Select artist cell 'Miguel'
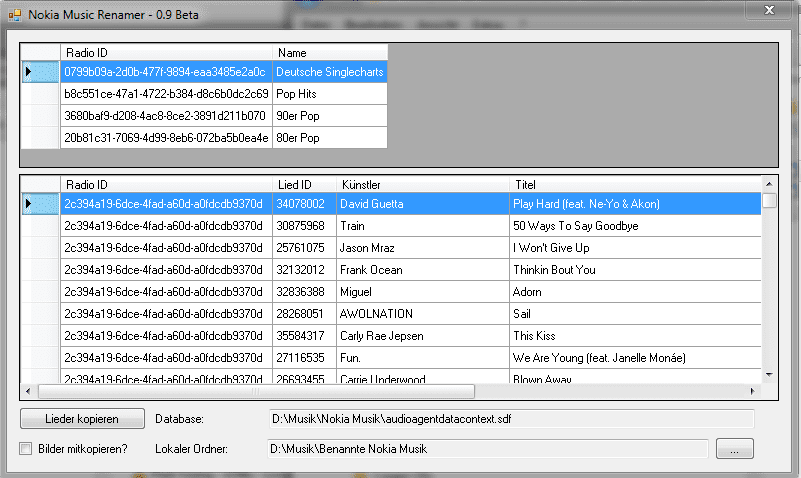The image size is (801, 478). click(423, 292)
